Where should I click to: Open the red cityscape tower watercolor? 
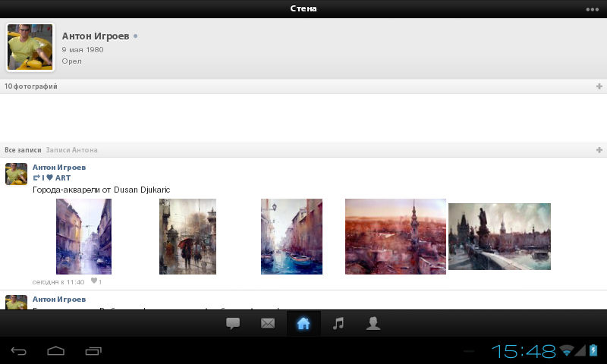395,237
